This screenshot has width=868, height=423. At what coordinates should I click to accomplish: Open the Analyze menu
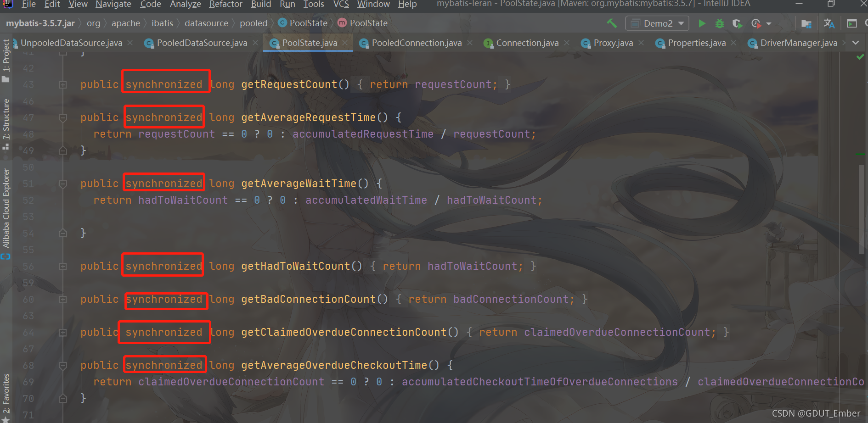(185, 4)
